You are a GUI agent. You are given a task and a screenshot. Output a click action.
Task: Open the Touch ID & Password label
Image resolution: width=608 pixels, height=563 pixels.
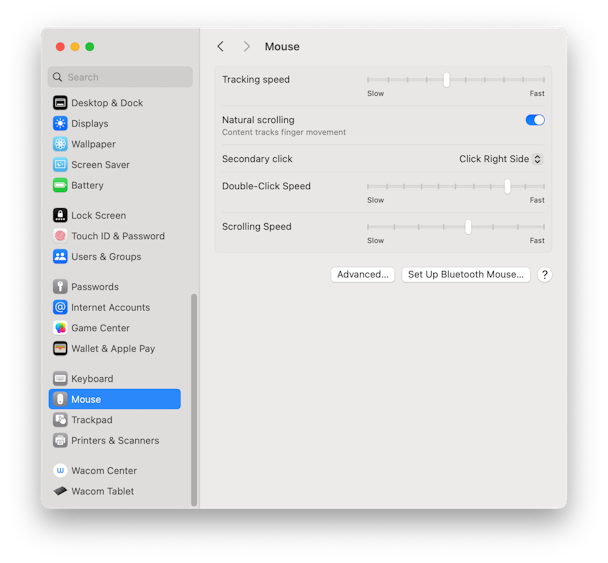pyautogui.click(x=118, y=236)
